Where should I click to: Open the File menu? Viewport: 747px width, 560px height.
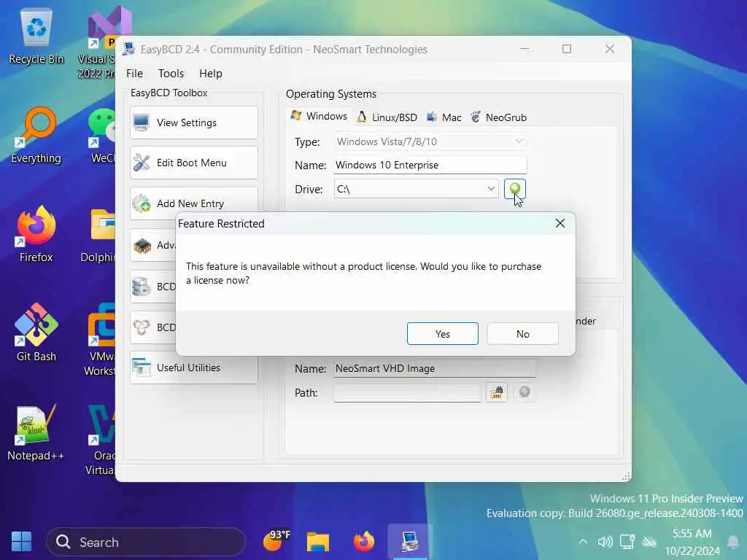tap(134, 74)
